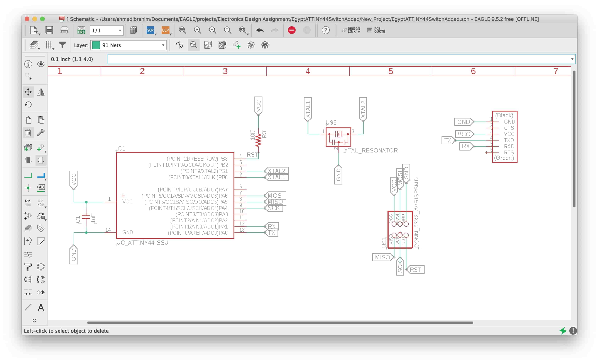Select the Invoke gate tool

28,216
